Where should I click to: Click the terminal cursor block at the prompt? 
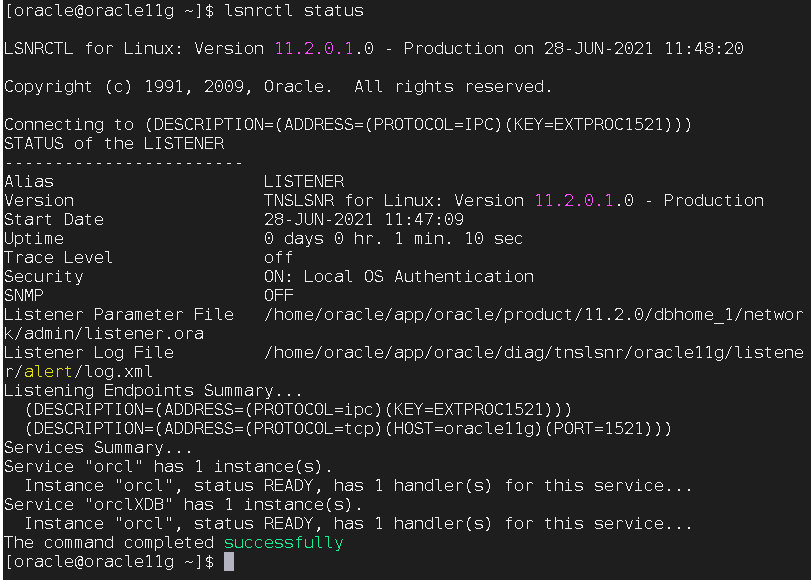click(x=229, y=562)
